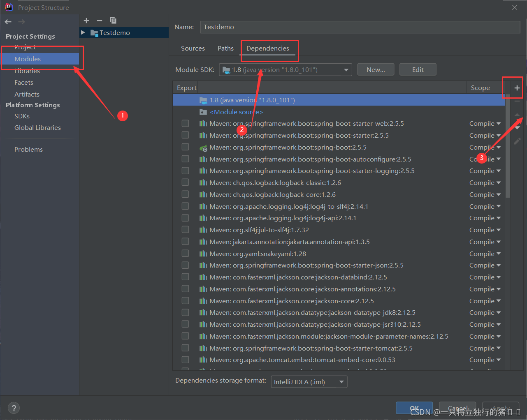Click the Edit SDK button
The image size is (527, 420).
click(x=418, y=69)
